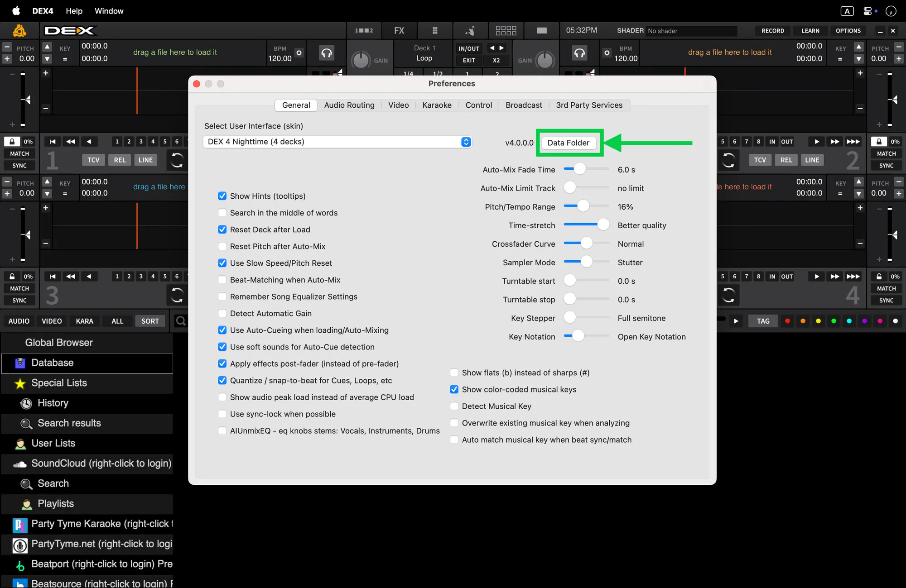Open History list in browser
This screenshot has height=588, width=906.
click(x=53, y=403)
